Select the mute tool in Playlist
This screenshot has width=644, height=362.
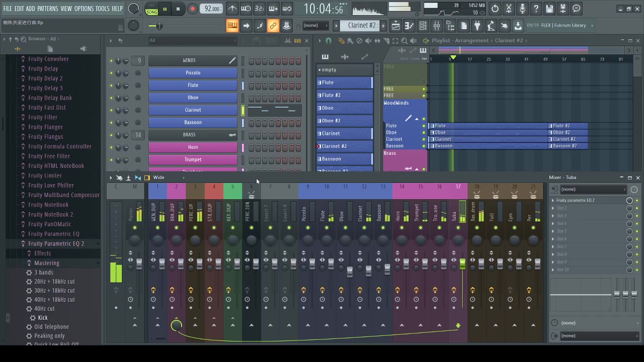[x=368, y=41]
